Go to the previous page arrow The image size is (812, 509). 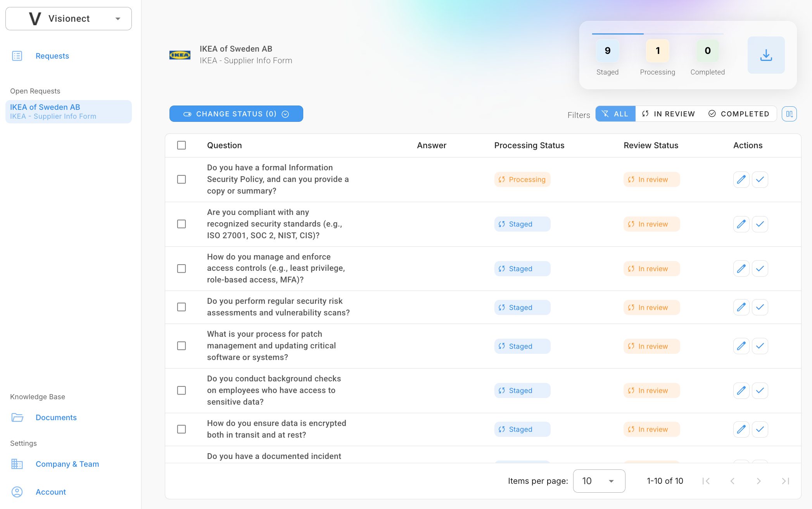(x=733, y=481)
